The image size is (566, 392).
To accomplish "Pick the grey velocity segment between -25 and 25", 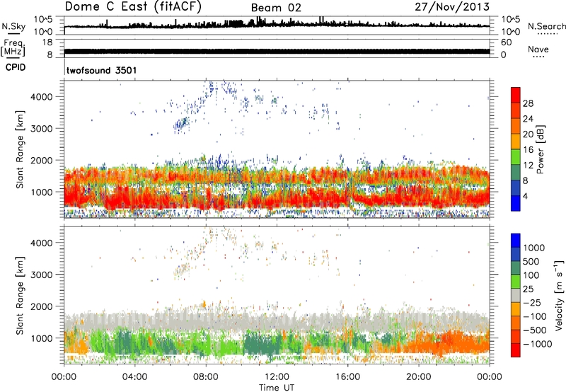I will (516, 295).
